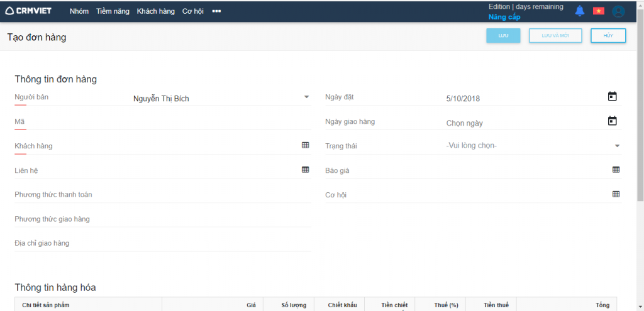The width and height of the screenshot is (644, 311).
Task: Expand the Người bán seller dropdown
Action: 306,97
